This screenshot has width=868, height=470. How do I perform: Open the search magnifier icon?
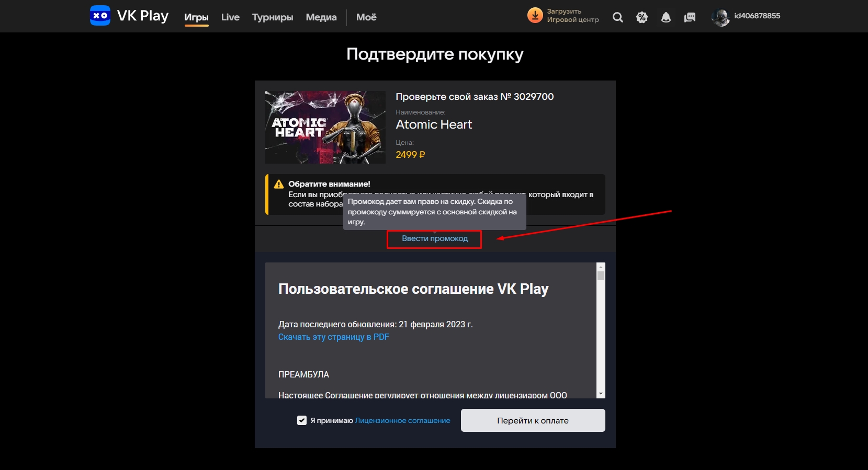[618, 17]
